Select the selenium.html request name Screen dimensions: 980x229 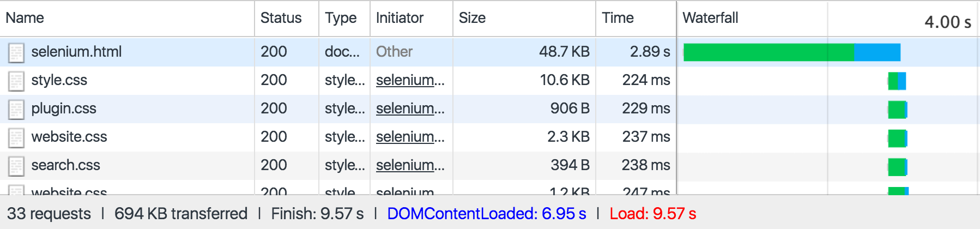76,52
